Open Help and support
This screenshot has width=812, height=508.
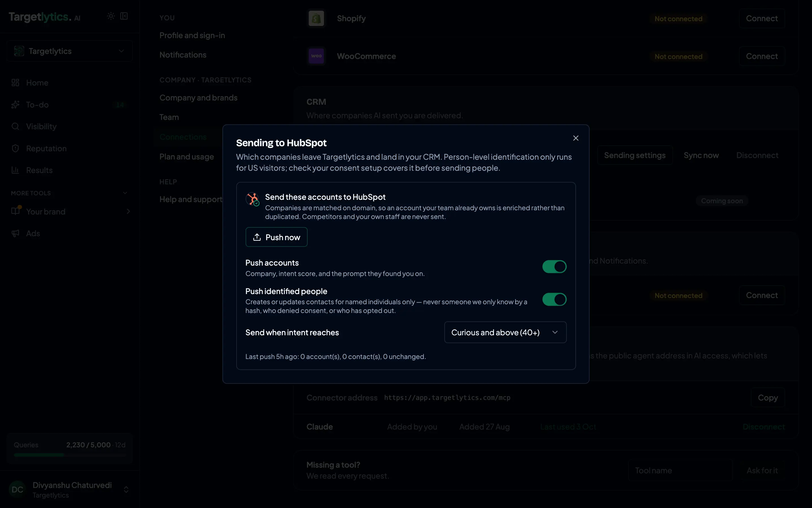pyautogui.click(x=191, y=199)
